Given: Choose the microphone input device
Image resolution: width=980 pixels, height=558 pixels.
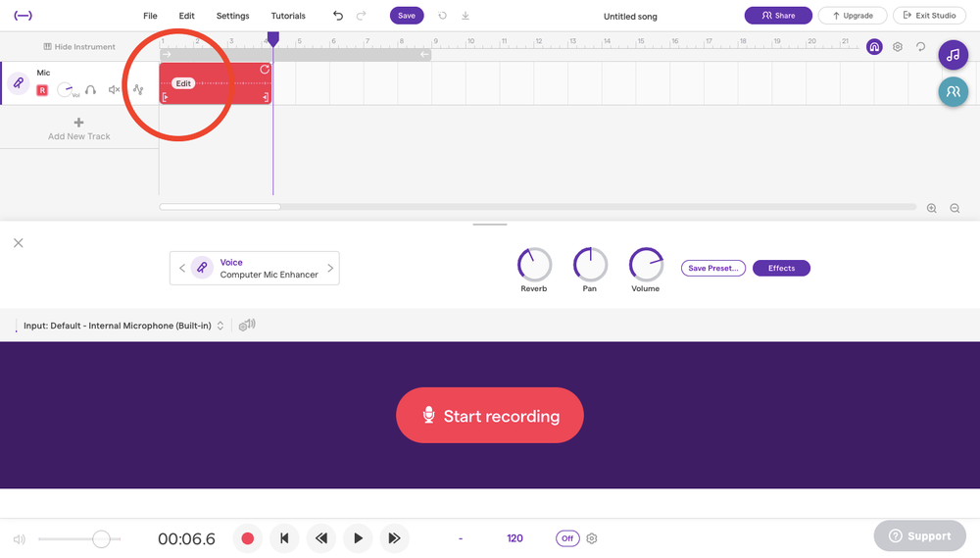Looking at the screenshot, I should tap(123, 326).
